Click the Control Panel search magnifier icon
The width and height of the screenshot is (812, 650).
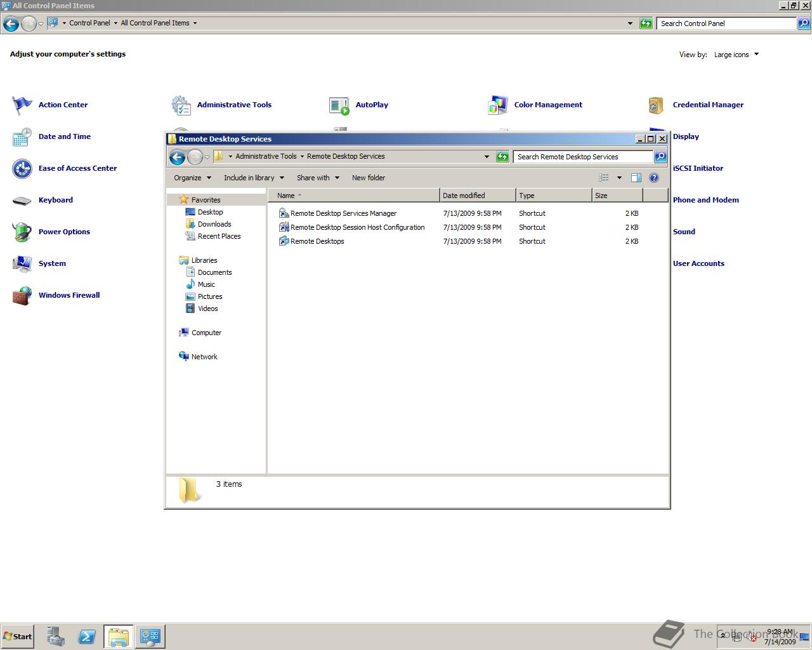[804, 23]
